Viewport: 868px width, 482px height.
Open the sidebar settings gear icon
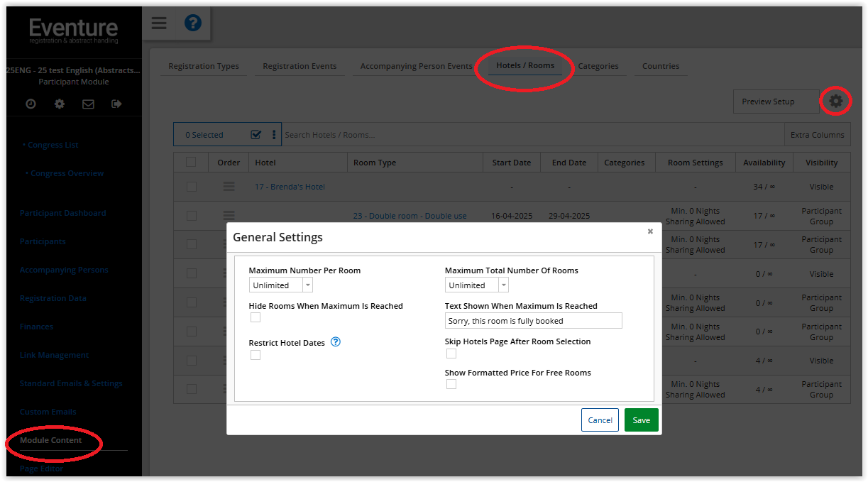pos(60,104)
